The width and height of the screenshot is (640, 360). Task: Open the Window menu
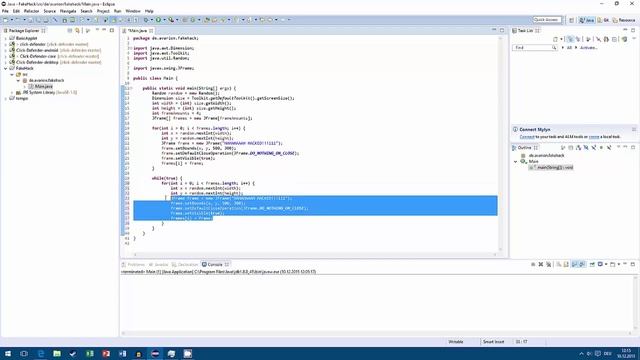(133, 11)
